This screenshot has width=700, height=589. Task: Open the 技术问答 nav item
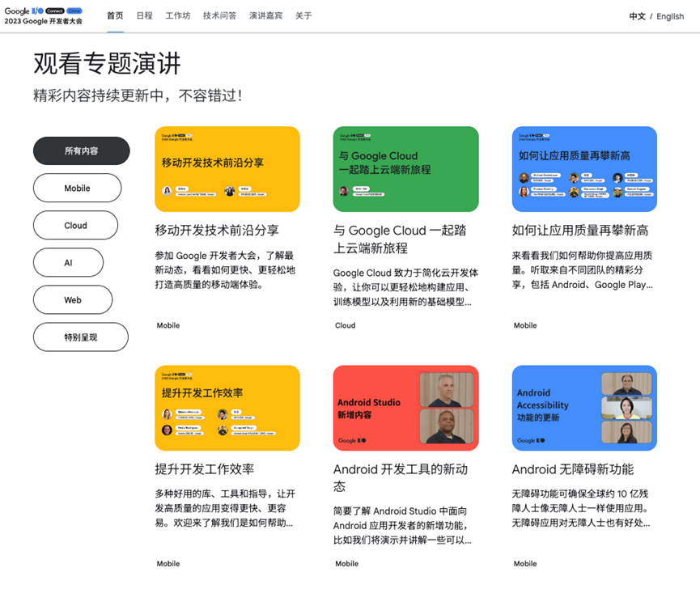[x=219, y=15]
